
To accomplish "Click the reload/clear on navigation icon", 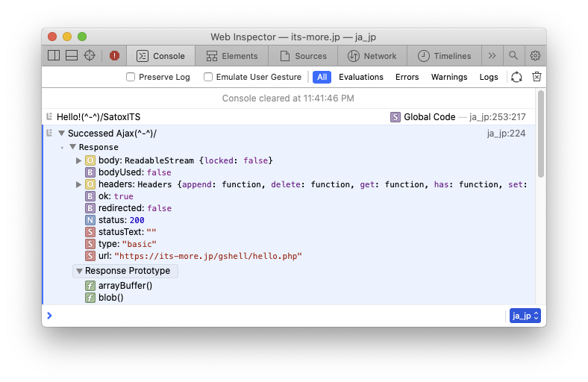I will 516,77.
